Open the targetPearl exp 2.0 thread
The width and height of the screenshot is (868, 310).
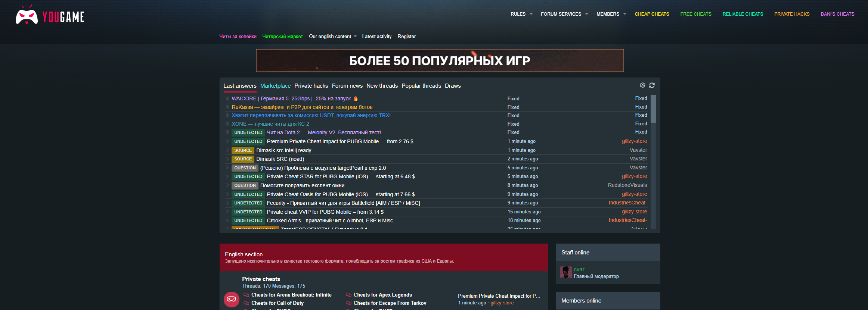tap(323, 168)
